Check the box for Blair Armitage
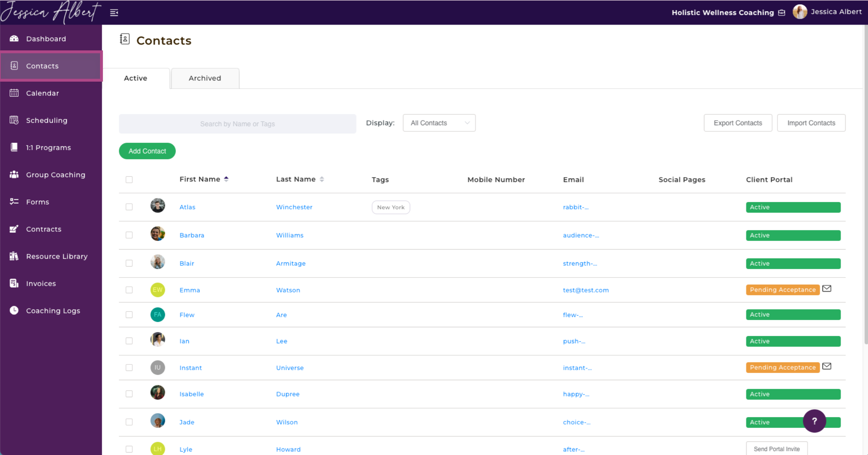Viewport: 868px width, 455px height. [x=129, y=263]
